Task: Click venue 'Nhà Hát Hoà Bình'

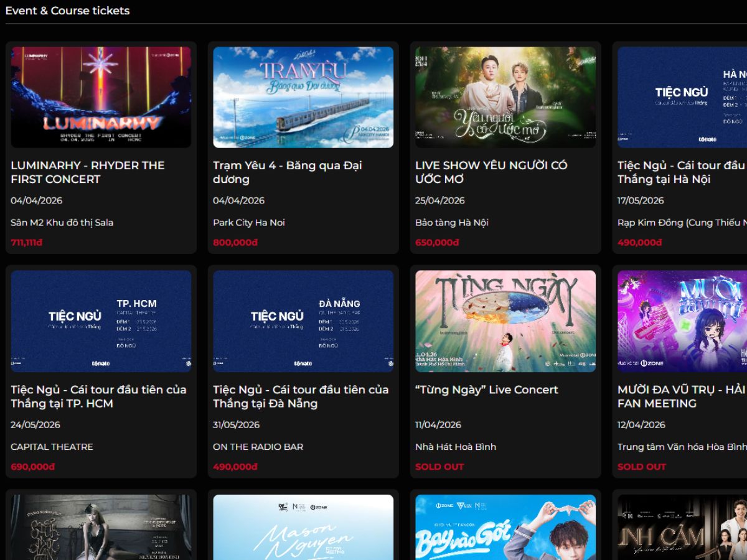Action: click(456, 447)
